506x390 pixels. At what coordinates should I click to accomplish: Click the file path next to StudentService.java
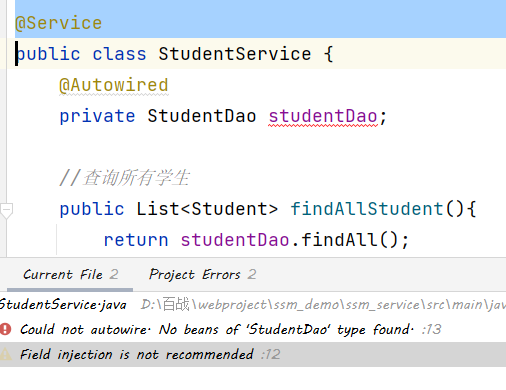click(x=323, y=305)
